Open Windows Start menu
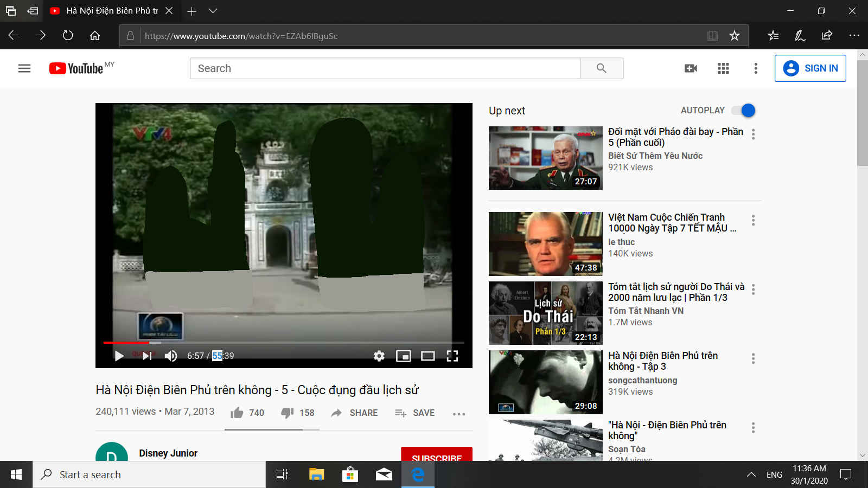 tap(16, 474)
